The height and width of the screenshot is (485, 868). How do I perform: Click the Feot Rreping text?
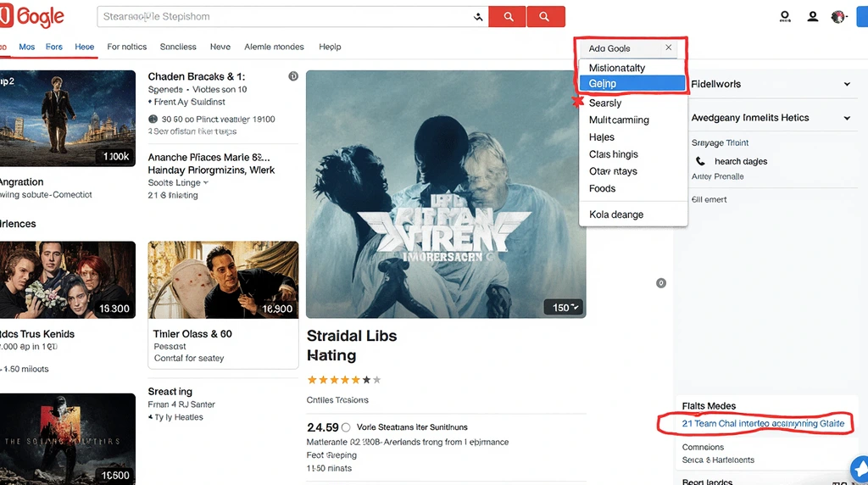[x=331, y=455]
